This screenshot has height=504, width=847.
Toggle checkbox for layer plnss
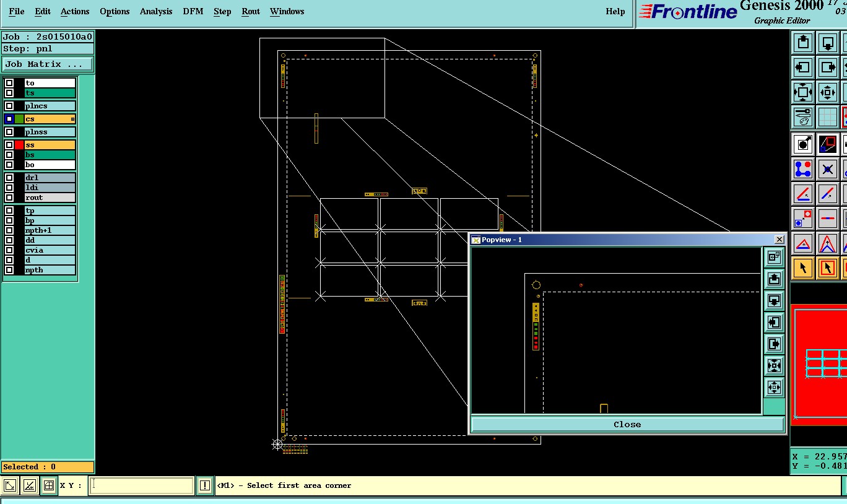click(x=9, y=132)
